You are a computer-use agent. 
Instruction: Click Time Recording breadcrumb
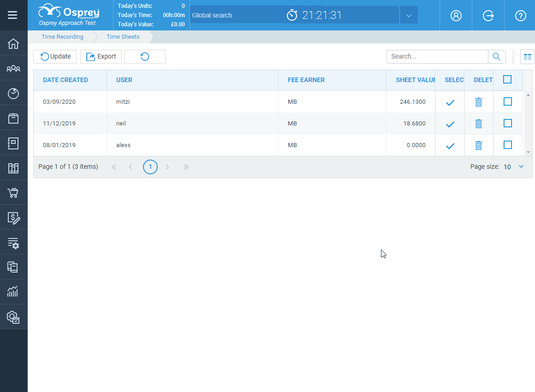click(62, 36)
